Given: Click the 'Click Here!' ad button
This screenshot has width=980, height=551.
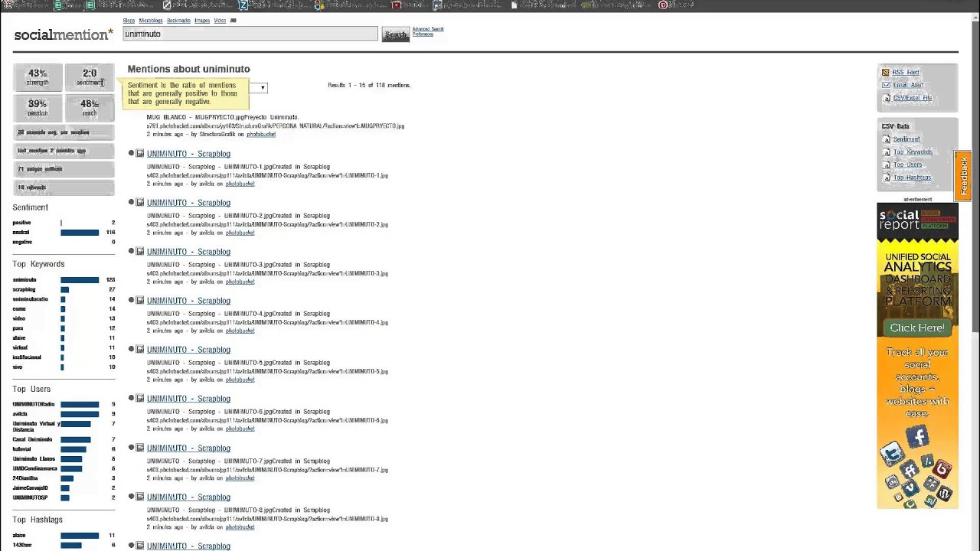Looking at the screenshot, I should [917, 328].
